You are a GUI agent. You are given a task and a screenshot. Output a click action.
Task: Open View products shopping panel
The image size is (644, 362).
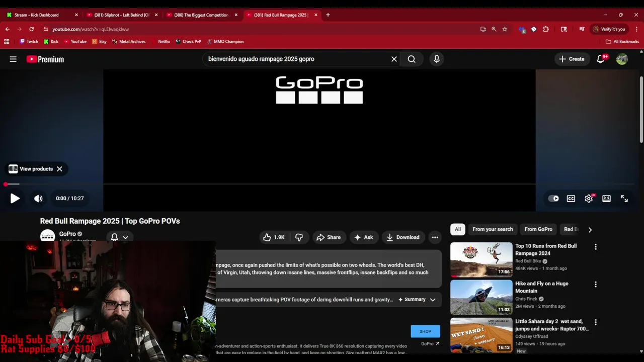pos(31,169)
